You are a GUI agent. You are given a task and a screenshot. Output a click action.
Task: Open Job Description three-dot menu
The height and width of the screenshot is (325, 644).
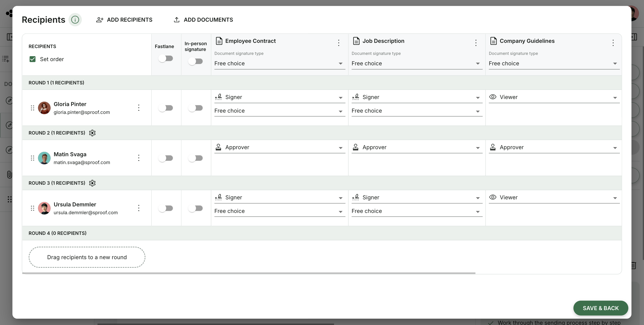pyautogui.click(x=476, y=43)
